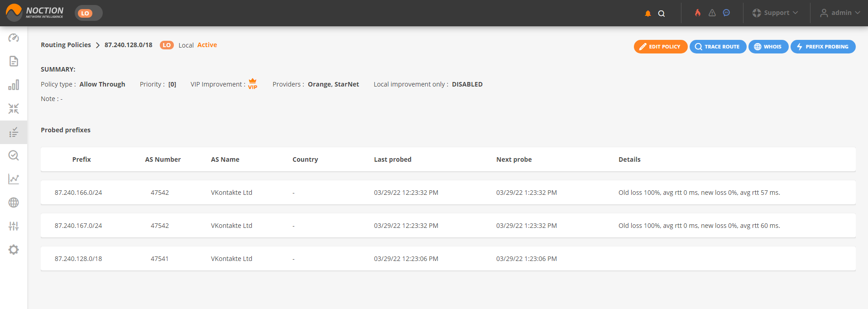Open the search magnifier in top bar
The width and height of the screenshot is (868, 309).
coord(662,14)
